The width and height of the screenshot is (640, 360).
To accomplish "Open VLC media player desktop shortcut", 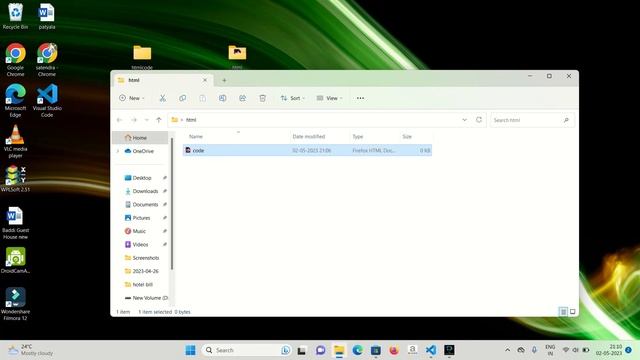I will point(16,141).
